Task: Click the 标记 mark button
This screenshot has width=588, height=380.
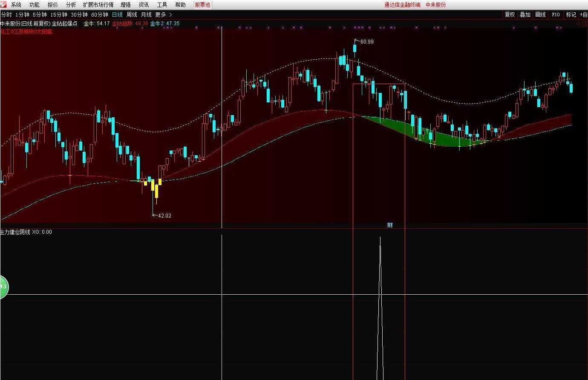Action: click(x=571, y=15)
